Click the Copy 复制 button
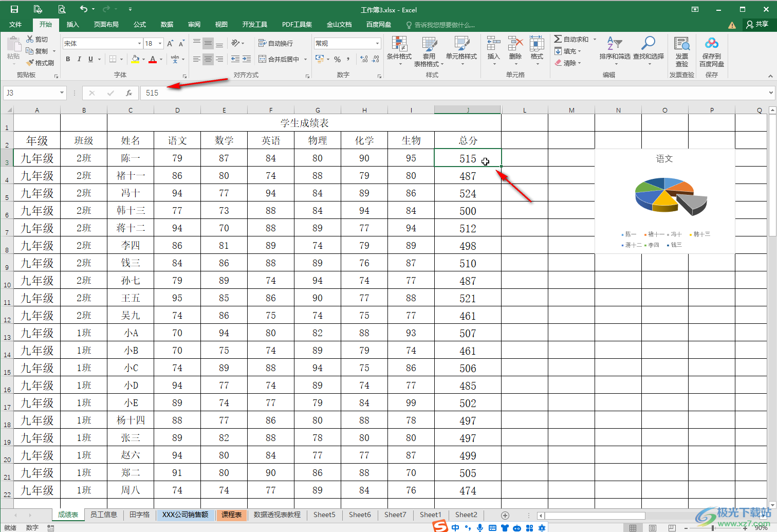The image size is (777, 532). pos(38,51)
